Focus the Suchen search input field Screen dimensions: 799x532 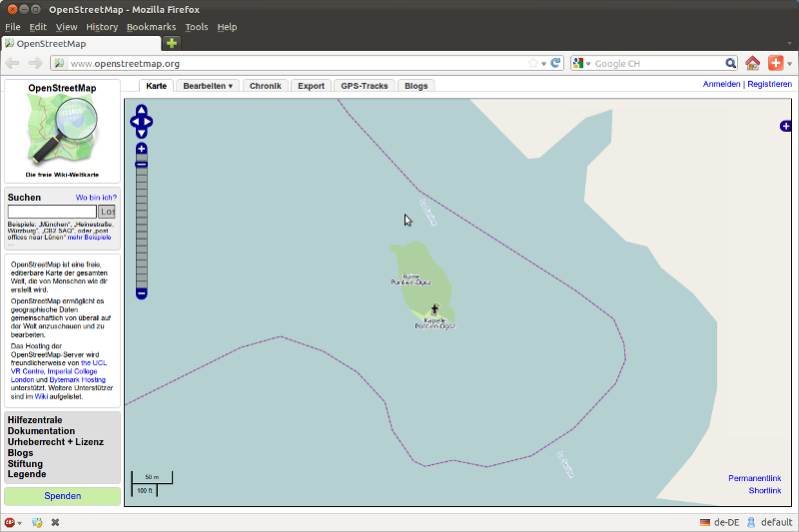(52, 212)
